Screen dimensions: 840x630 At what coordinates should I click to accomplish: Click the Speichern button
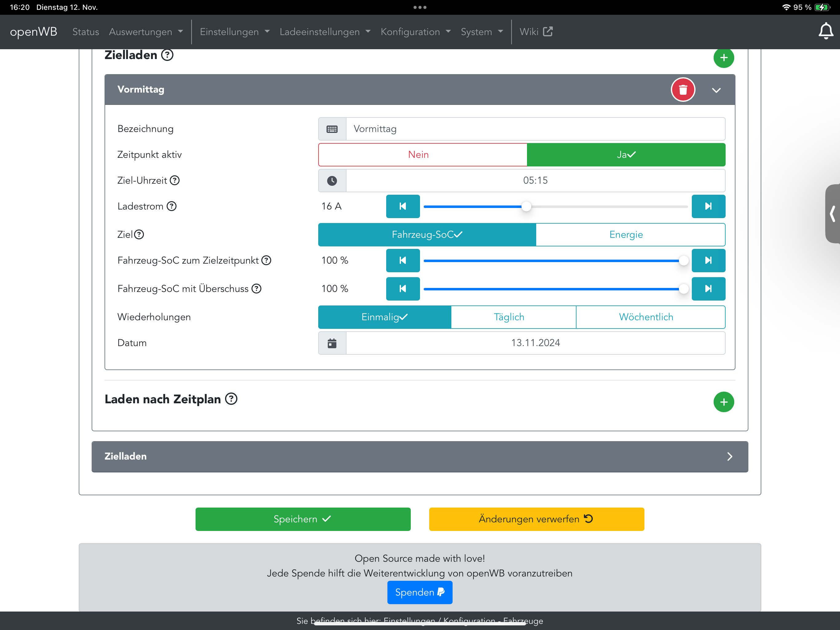[303, 519]
